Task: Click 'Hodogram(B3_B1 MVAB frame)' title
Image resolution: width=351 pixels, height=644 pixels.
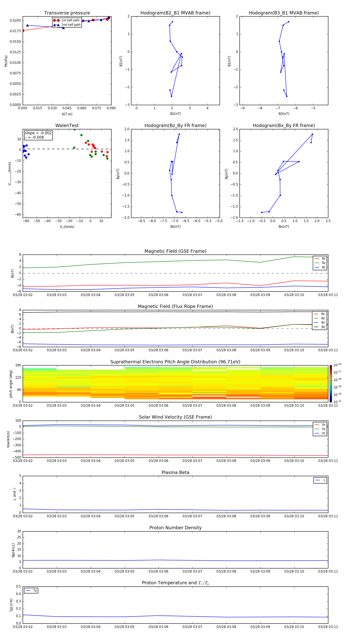Action: [284, 13]
